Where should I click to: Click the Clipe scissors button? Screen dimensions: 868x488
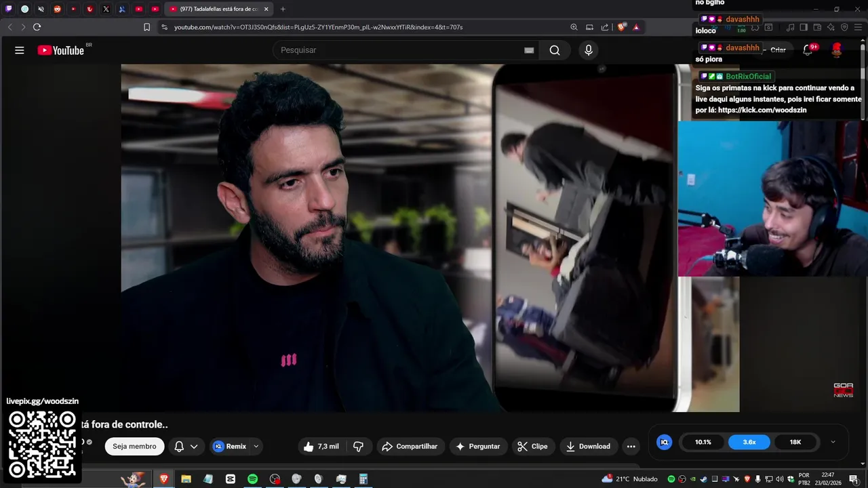point(532,446)
